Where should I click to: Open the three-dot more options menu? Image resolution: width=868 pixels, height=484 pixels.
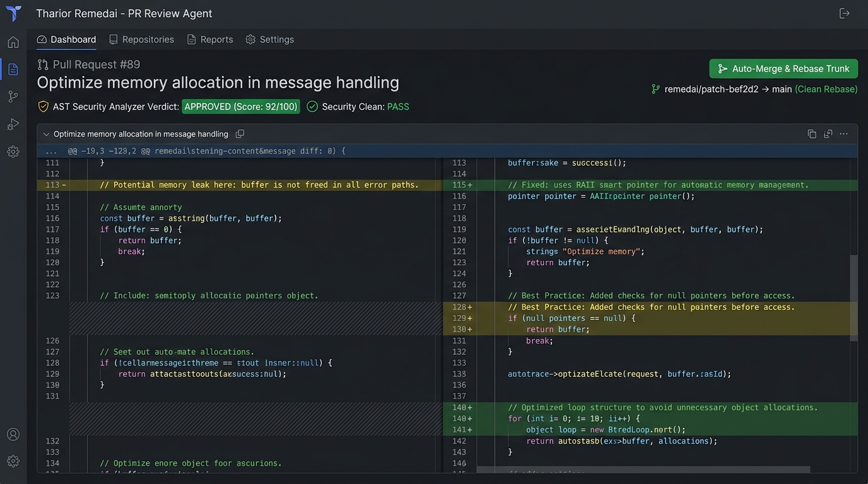pyautogui.click(x=844, y=134)
